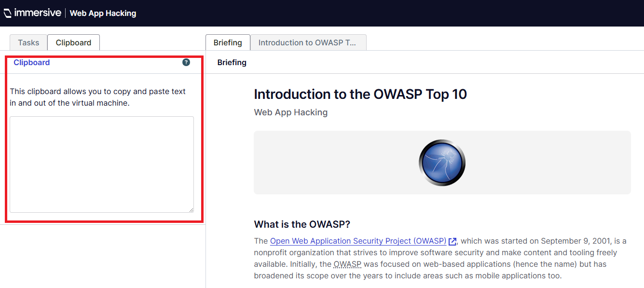
Task: Click the underlined OWASP abbreviation in paragraph
Action: [x=347, y=264]
